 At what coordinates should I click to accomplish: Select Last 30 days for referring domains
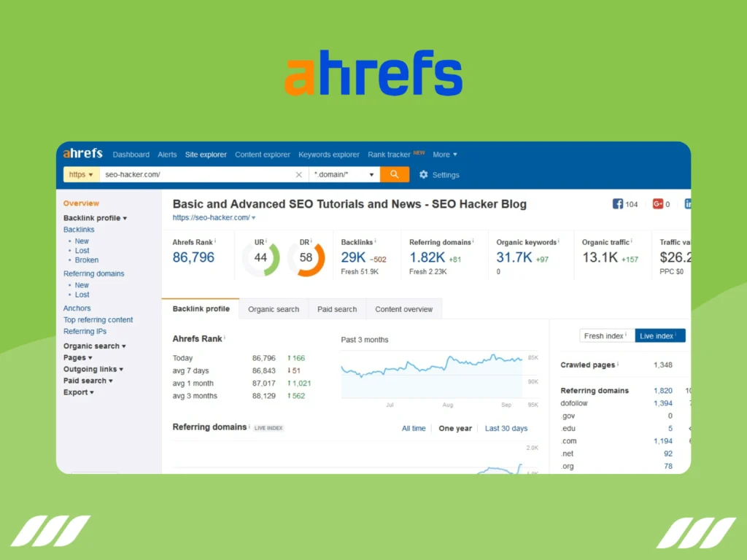[x=506, y=428]
